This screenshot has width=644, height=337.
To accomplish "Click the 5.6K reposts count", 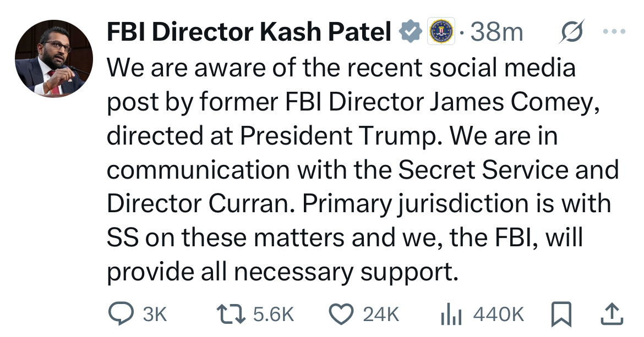I will pyautogui.click(x=274, y=314).
